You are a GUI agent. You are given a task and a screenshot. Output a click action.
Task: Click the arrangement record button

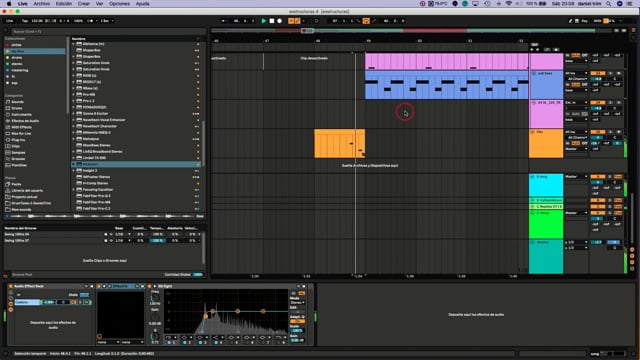click(280, 21)
